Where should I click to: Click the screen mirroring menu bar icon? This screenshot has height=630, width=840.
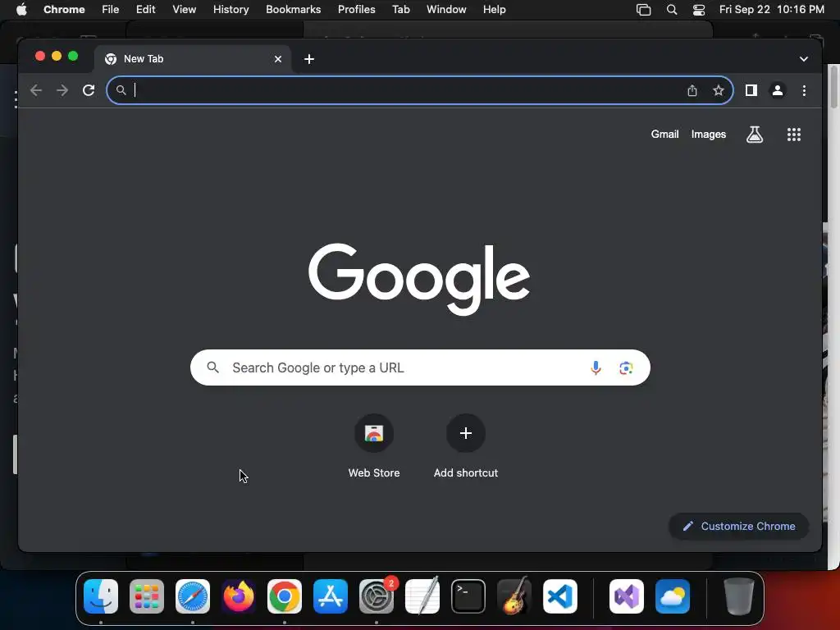[x=643, y=10]
